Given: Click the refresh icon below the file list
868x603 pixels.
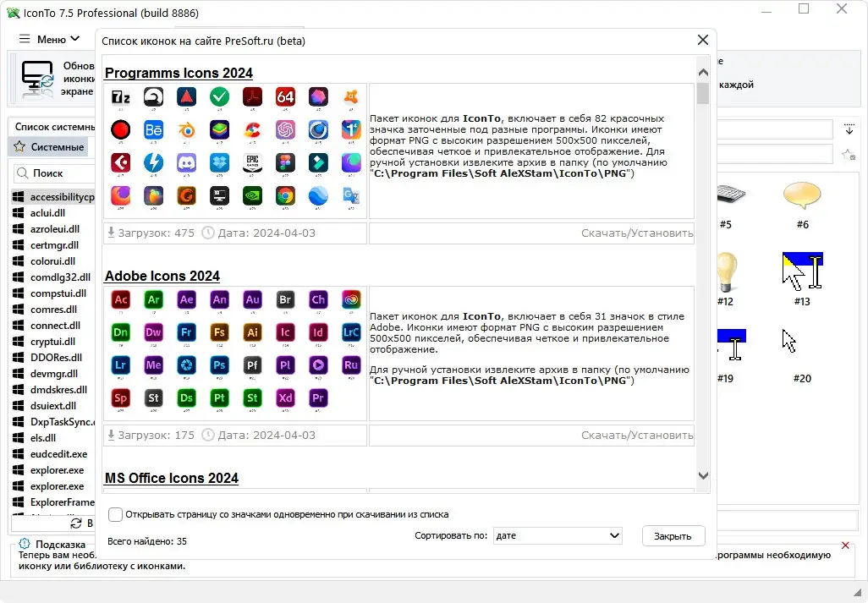Looking at the screenshot, I should pos(76,524).
